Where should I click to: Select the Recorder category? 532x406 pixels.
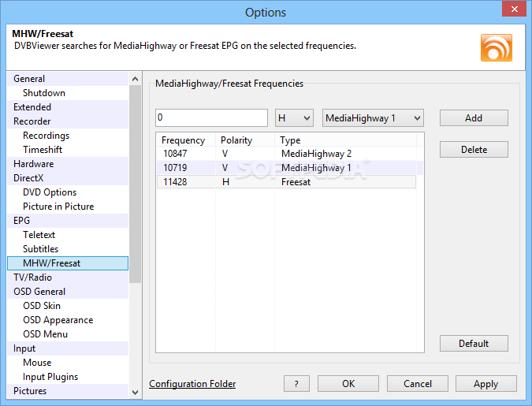click(x=68, y=121)
